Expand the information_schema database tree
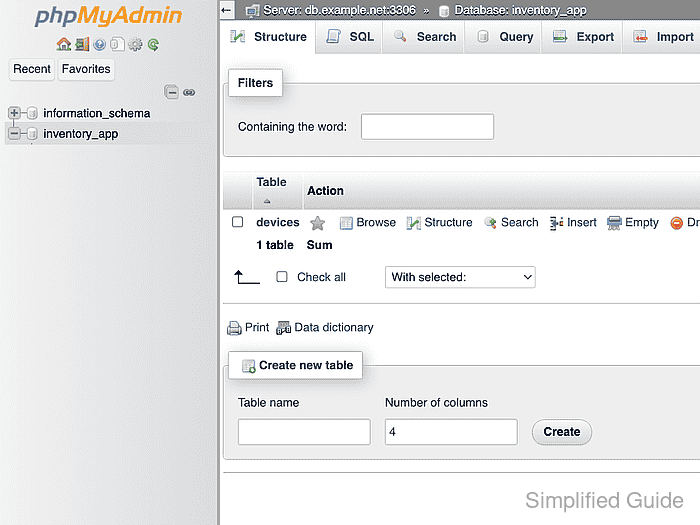700x525 pixels. coord(14,113)
